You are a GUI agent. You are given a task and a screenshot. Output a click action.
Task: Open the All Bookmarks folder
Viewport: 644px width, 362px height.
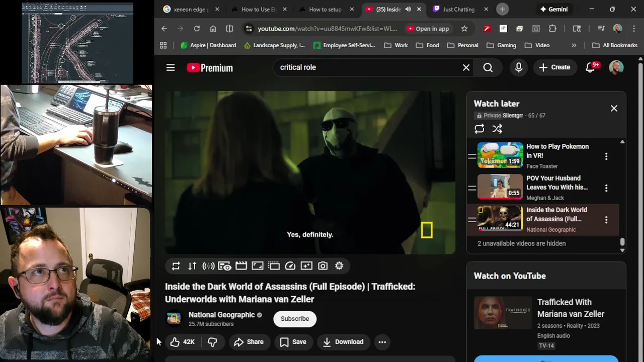pyautogui.click(x=615, y=45)
